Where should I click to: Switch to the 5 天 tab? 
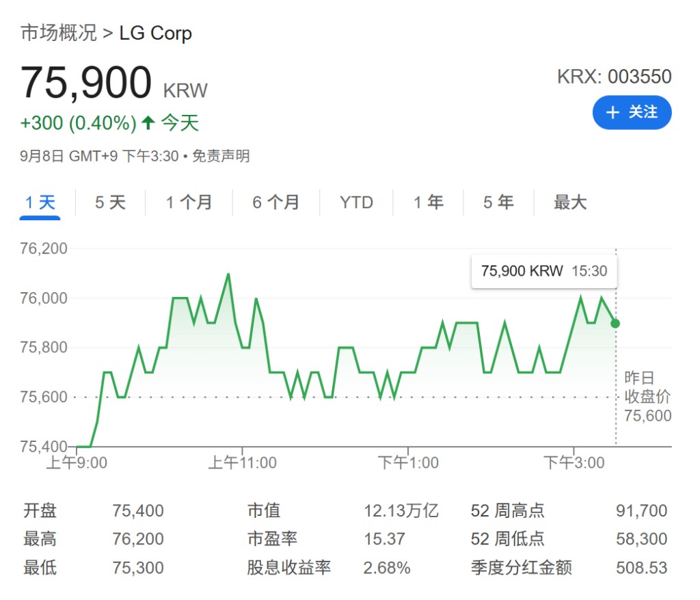pyautogui.click(x=110, y=203)
